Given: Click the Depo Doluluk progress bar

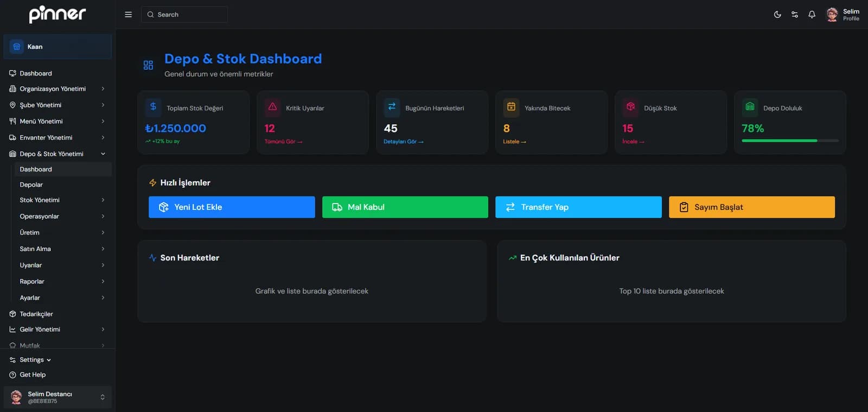Looking at the screenshot, I should point(789,141).
